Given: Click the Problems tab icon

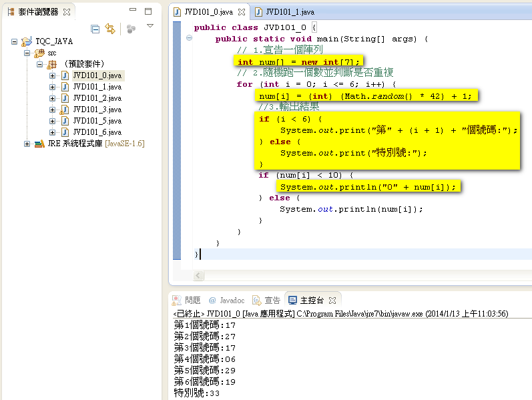Looking at the screenshot, I should (177, 301).
